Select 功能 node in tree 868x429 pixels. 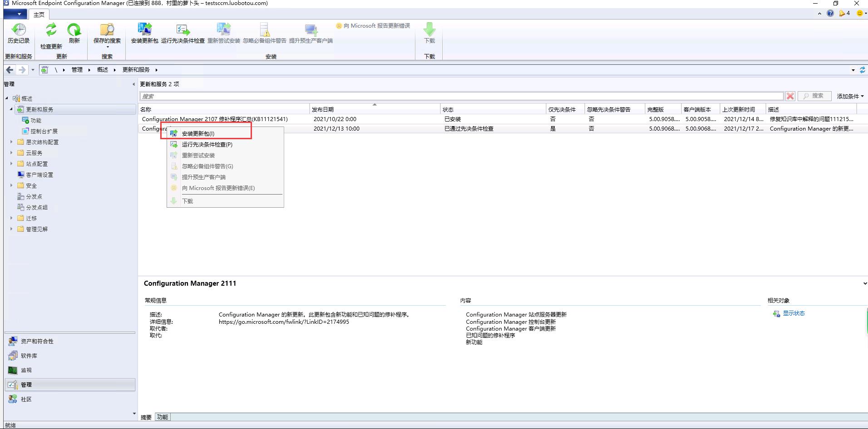click(36, 121)
